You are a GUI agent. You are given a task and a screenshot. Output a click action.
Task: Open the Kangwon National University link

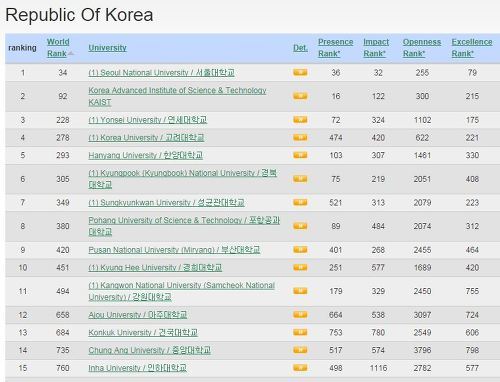click(x=182, y=291)
